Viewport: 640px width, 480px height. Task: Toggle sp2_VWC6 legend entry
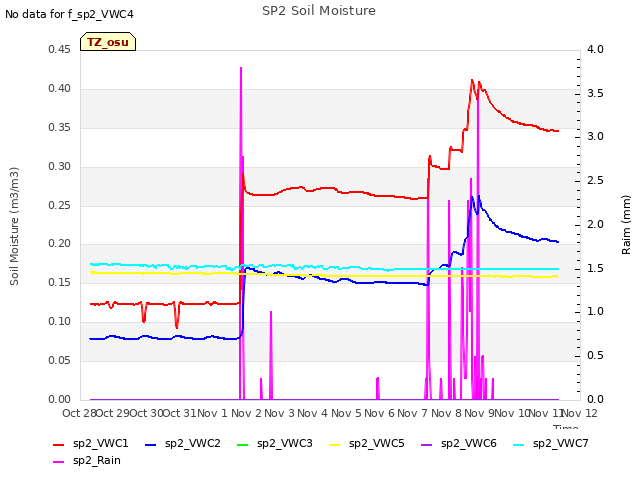459,443
